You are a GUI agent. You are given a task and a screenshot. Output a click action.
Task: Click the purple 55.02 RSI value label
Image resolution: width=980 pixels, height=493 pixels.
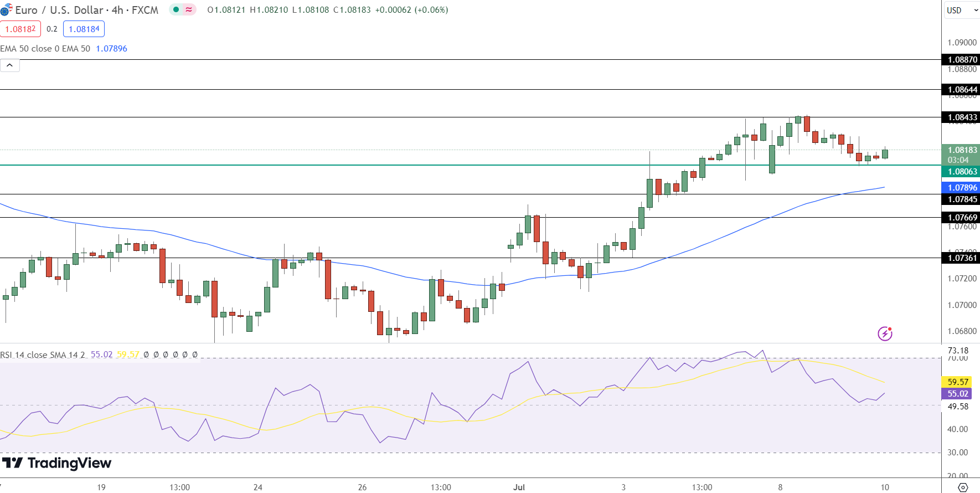(x=957, y=394)
